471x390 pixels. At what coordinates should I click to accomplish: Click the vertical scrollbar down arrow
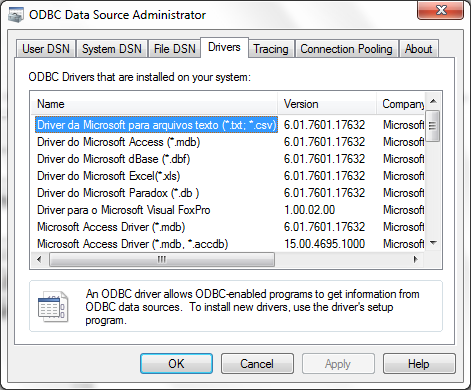click(433, 243)
